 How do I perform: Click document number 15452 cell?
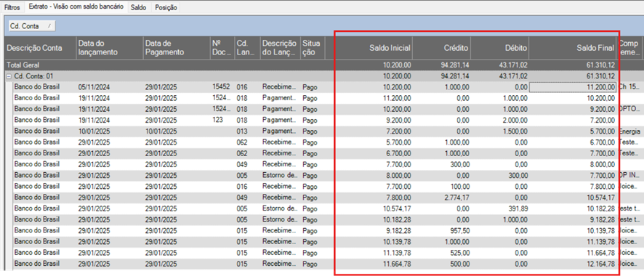(x=221, y=87)
